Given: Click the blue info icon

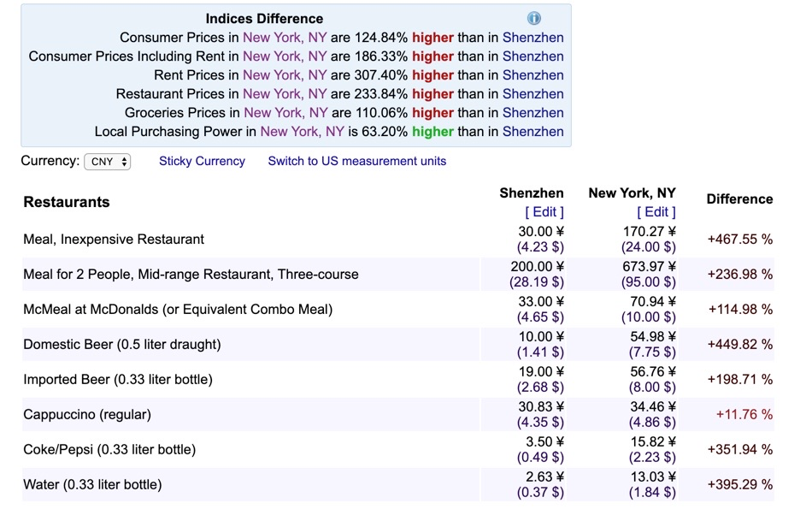Looking at the screenshot, I should (x=534, y=18).
